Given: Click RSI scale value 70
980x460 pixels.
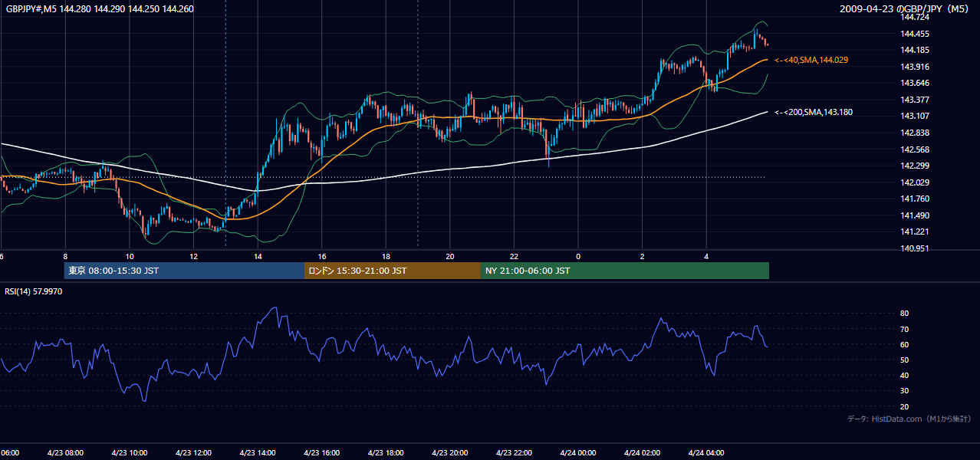Looking at the screenshot, I should tap(905, 330).
